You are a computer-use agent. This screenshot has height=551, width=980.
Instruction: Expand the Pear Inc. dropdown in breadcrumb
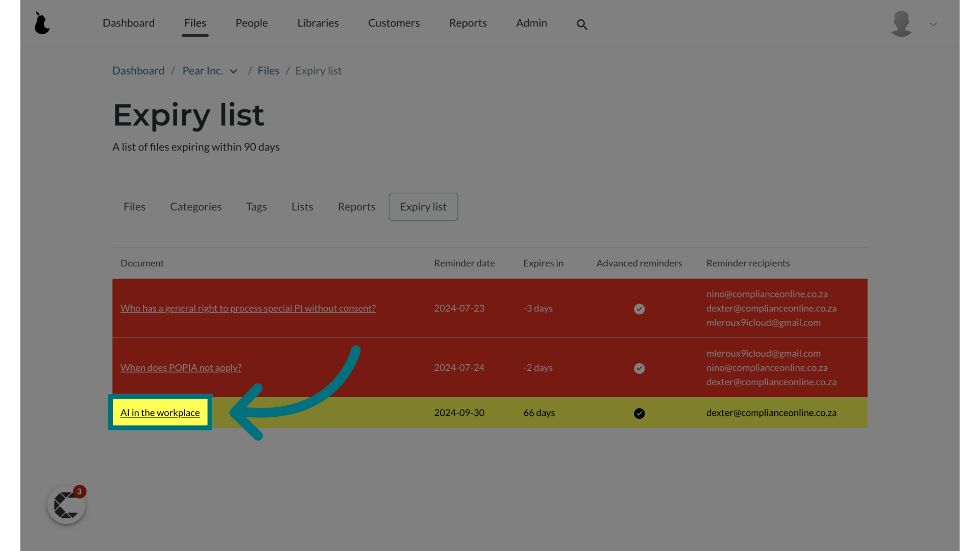coord(234,70)
